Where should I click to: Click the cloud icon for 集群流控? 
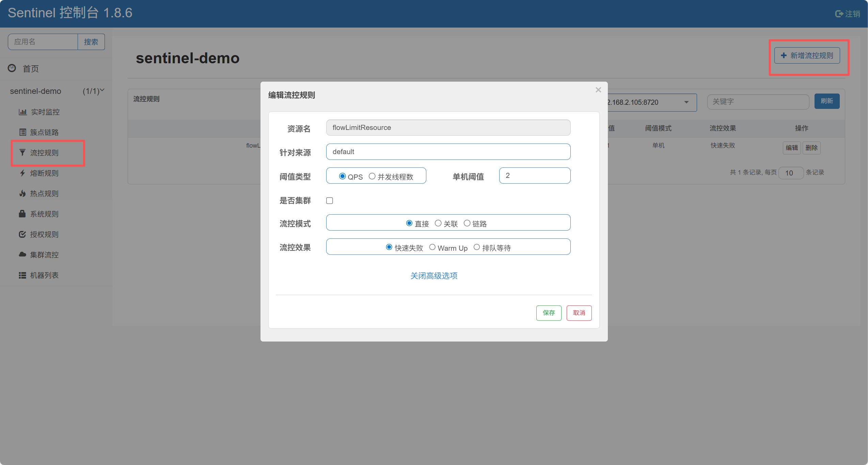click(22, 255)
